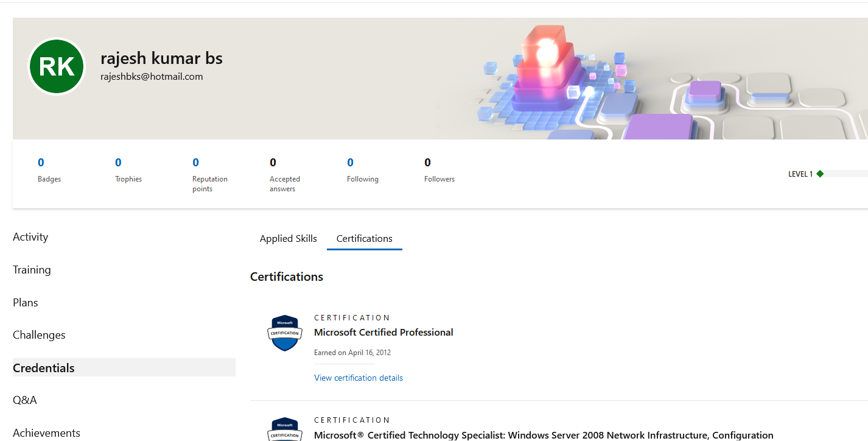Open the Trophies count link
Viewport: 868px width, 441px height.
[118, 163]
